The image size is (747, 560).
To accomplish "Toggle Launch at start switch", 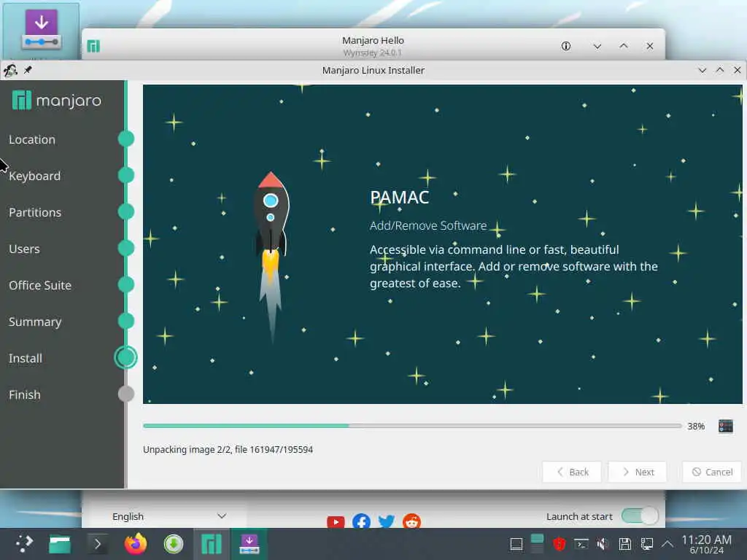I will pyautogui.click(x=640, y=516).
